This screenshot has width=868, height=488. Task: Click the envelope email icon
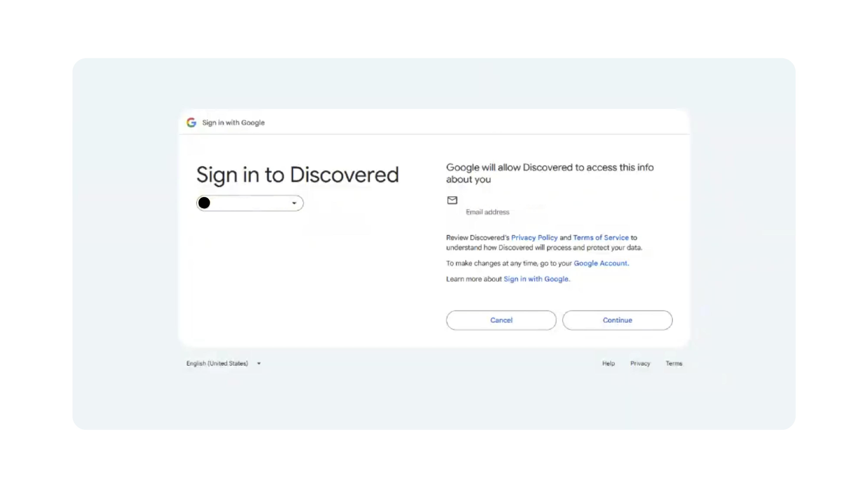(x=452, y=200)
